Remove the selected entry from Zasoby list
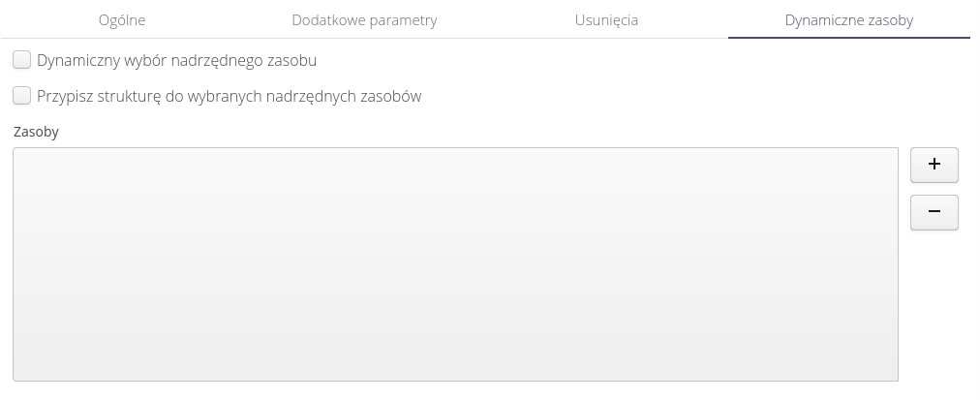The image size is (980, 400). click(x=934, y=212)
